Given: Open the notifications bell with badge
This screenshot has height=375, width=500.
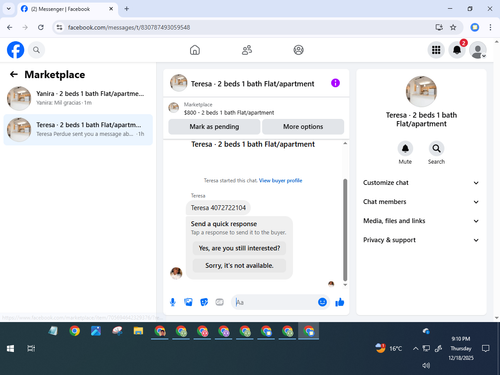Looking at the screenshot, I should (457, 50).
